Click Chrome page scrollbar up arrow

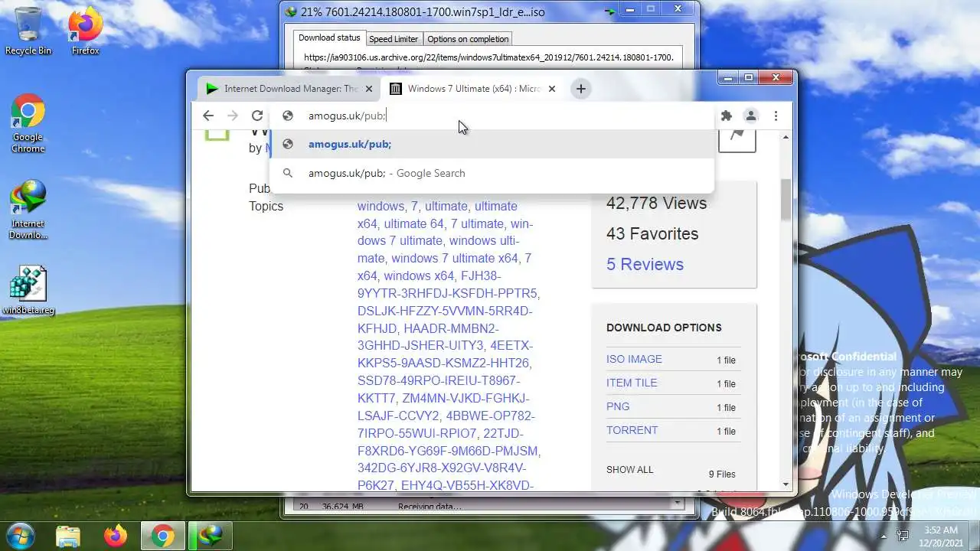coord(786,137)
